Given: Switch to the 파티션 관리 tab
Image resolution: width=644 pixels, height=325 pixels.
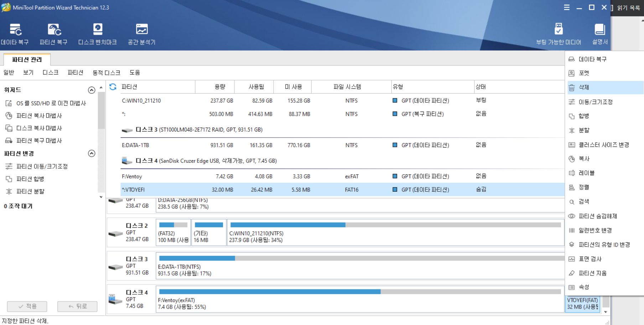Looking at the screenshot, I should coord(27,60).
